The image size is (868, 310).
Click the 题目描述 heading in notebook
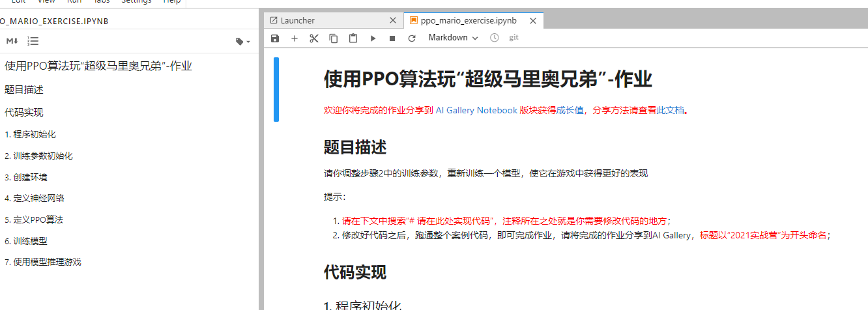pos(355,147)
